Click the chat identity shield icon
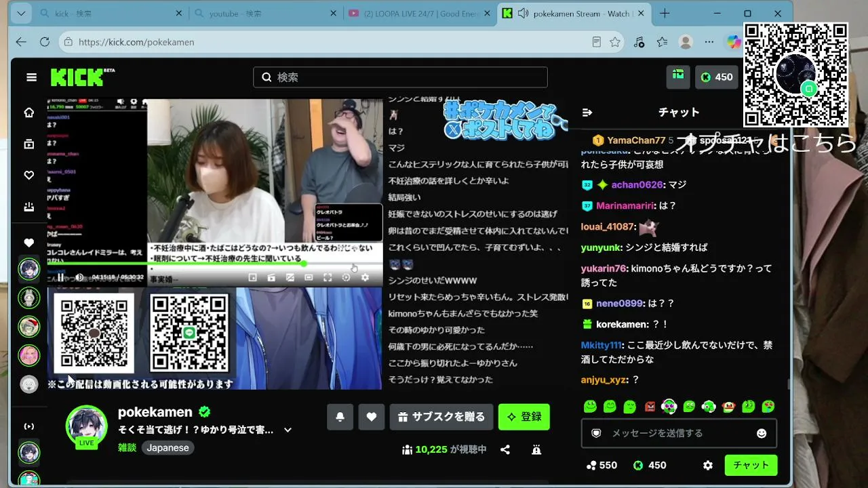 coord(596,433)
